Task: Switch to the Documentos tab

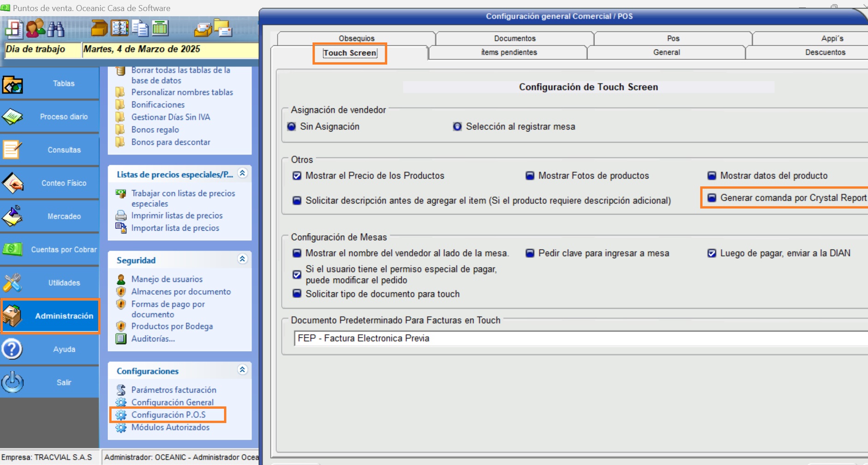Action: tap(514, 38)
